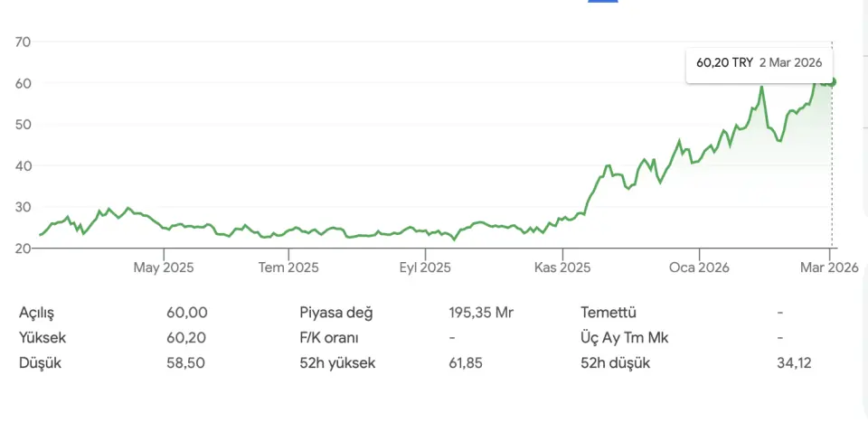Select the Oca 2026 x-axis label
This screenshot has width=868, height=441.
tap(700, 267)
